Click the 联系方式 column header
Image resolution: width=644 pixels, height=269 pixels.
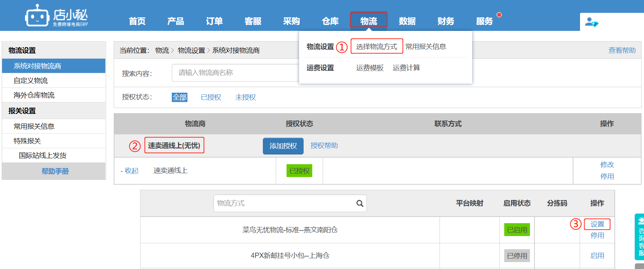point(448,124)
